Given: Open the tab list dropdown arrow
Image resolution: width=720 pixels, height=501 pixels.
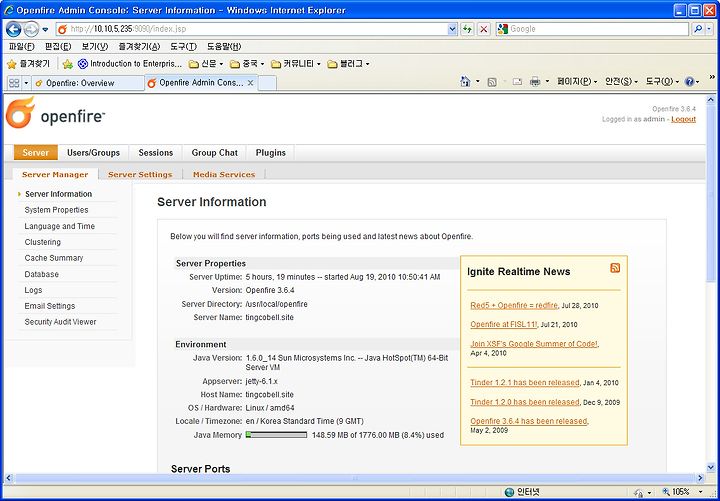Looking at the screenshot, I should pyautogui.click(x=26, y=83).
